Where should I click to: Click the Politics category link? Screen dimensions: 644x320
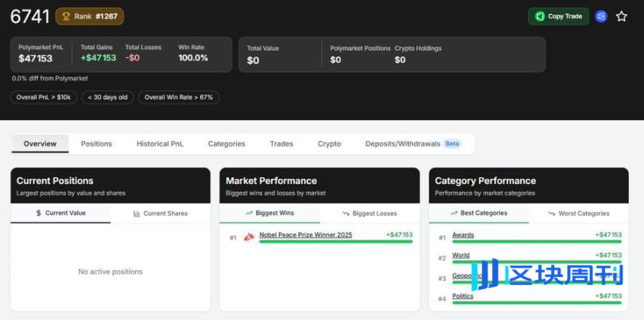463,296
